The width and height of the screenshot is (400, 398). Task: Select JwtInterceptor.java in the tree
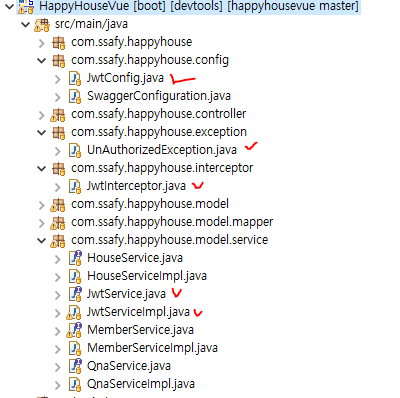(x=136, y=186)
